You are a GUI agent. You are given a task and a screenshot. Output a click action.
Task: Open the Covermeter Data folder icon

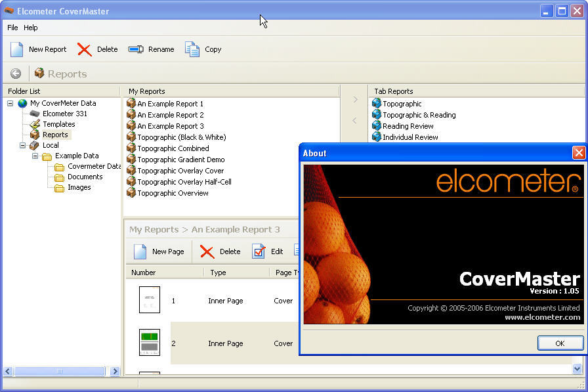(59, 167)
